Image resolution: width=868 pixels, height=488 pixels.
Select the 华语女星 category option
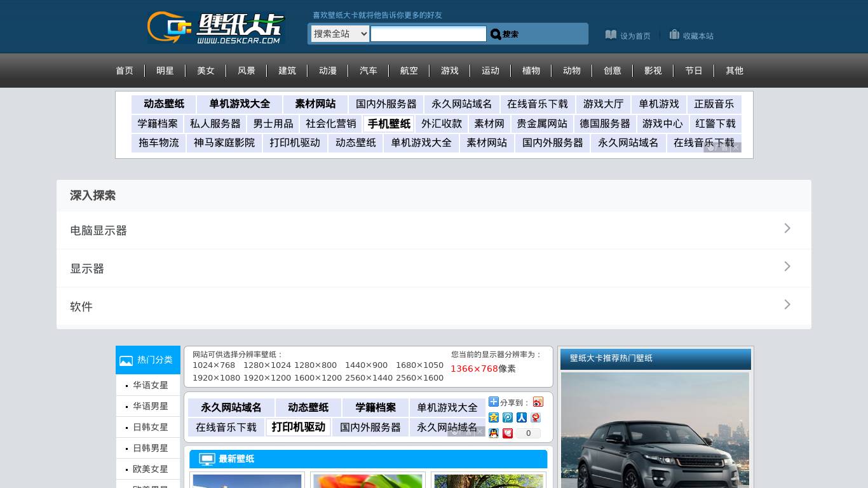tap(151, 385)
